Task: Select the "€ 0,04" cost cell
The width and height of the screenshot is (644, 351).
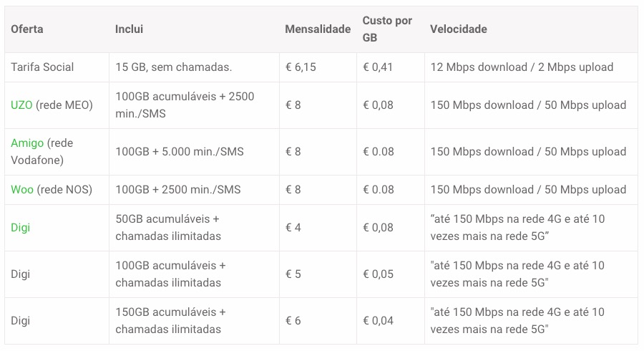Action: click(378, 321)
